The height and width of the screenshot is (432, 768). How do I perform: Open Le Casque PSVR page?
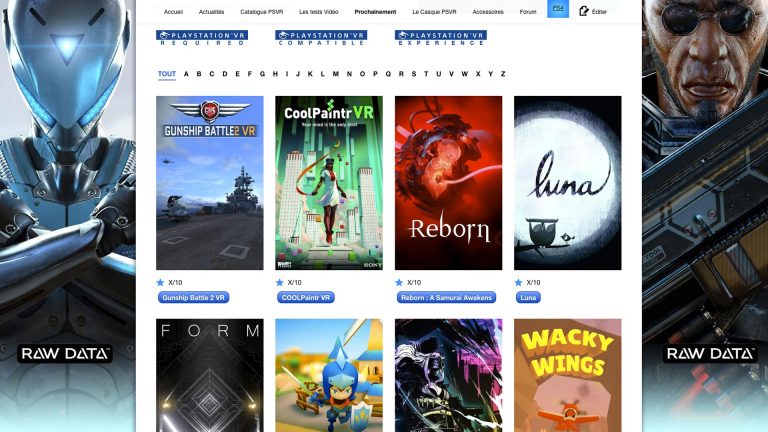[434, 12]
